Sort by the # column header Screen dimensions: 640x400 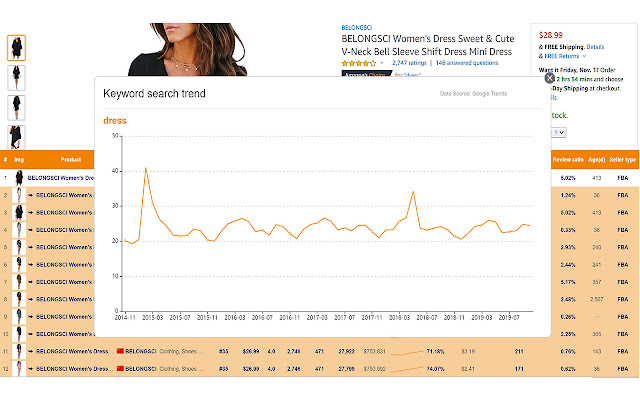click(x=5, y=160)
